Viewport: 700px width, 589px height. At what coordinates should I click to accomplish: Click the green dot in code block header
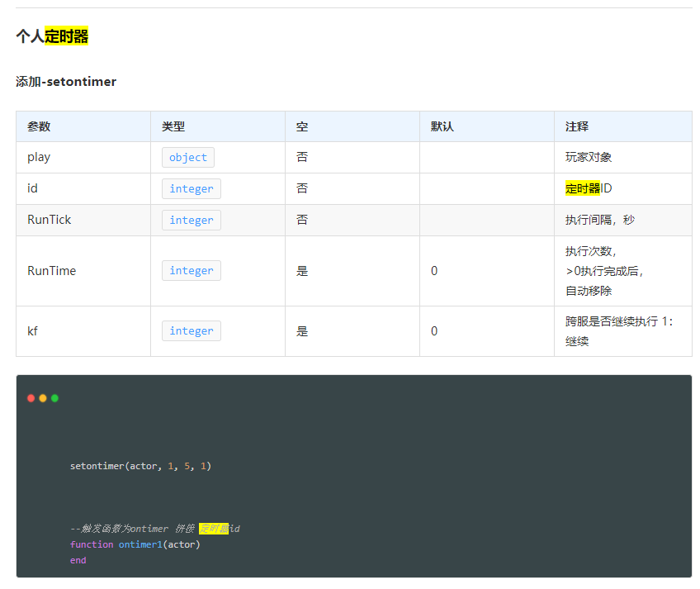pyautogui.click(x=54, y=398)
